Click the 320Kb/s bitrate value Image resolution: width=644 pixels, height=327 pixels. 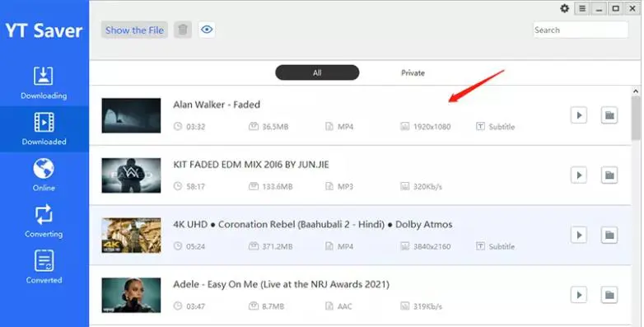point(427,186)
